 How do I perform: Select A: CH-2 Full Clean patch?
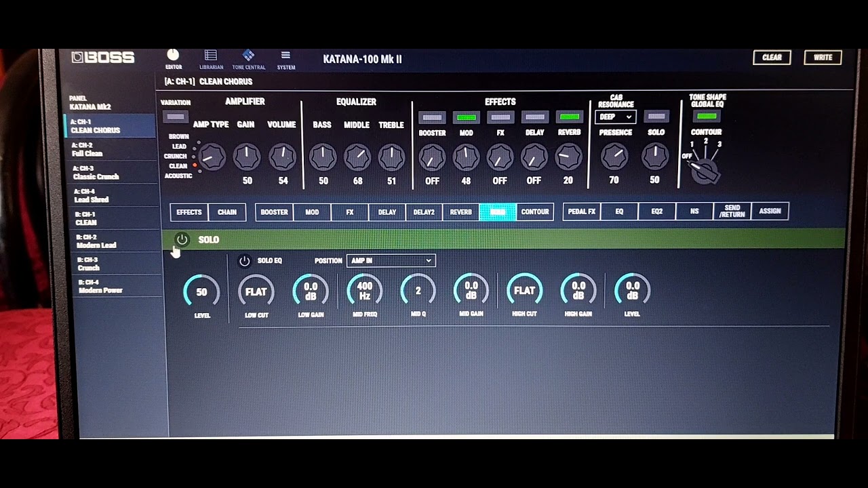pos(113,149)
